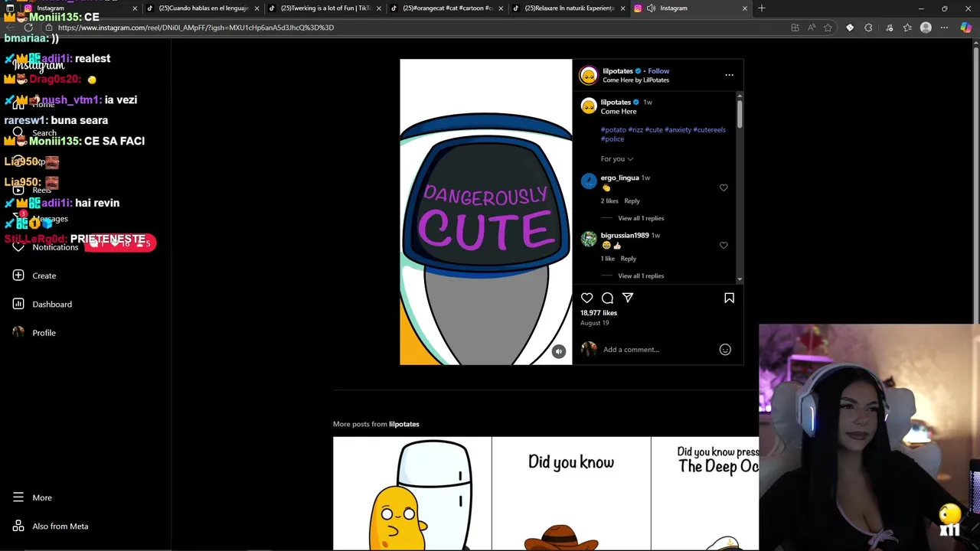Focus the Add a comment field

[658, 350]
